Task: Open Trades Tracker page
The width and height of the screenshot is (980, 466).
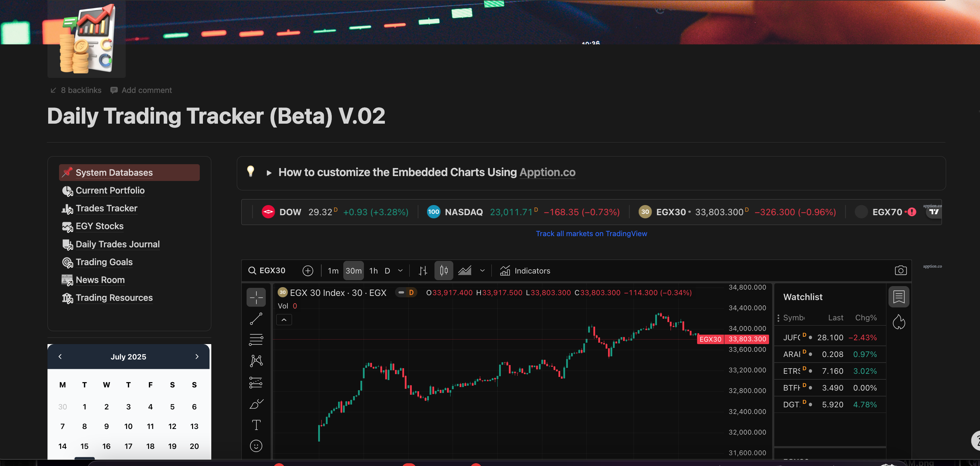Action: [106, 208]
